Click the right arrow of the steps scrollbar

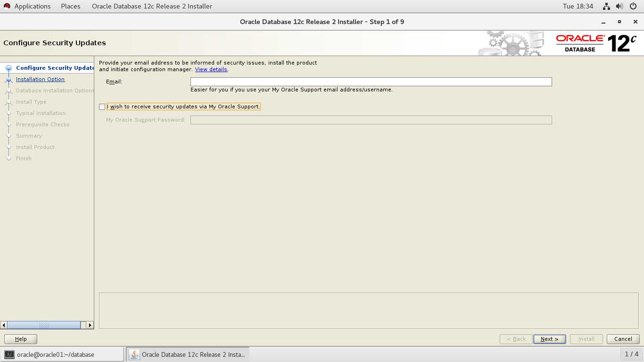pos(90,325)
